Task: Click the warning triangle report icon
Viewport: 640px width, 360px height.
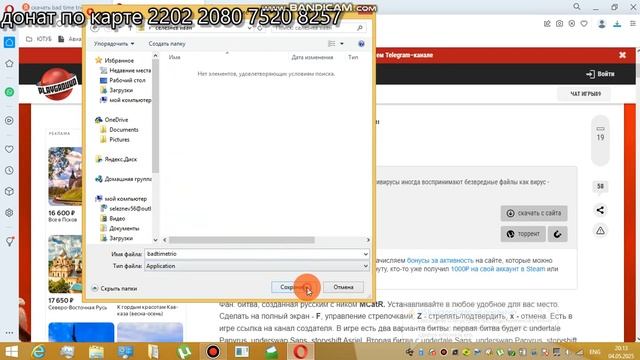Action: 600,231
